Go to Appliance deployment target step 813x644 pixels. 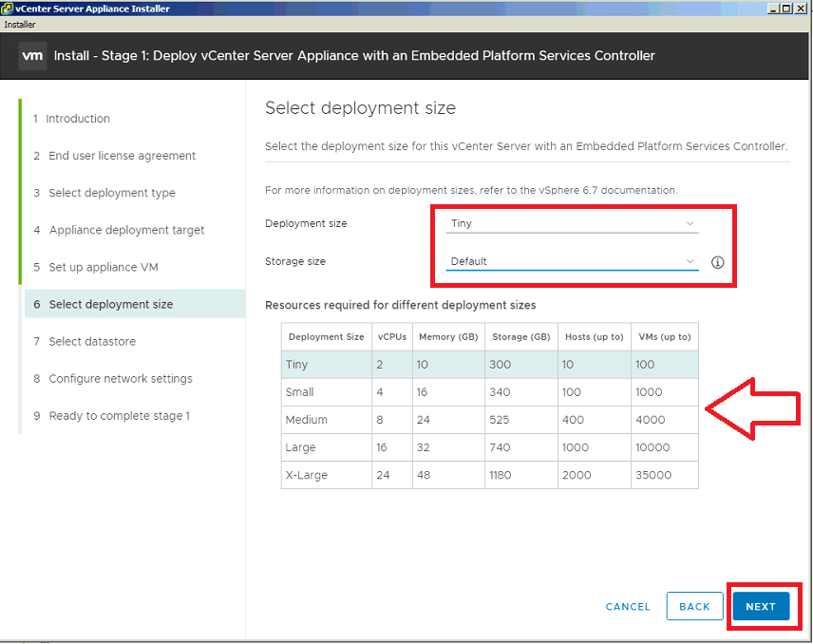119,230
